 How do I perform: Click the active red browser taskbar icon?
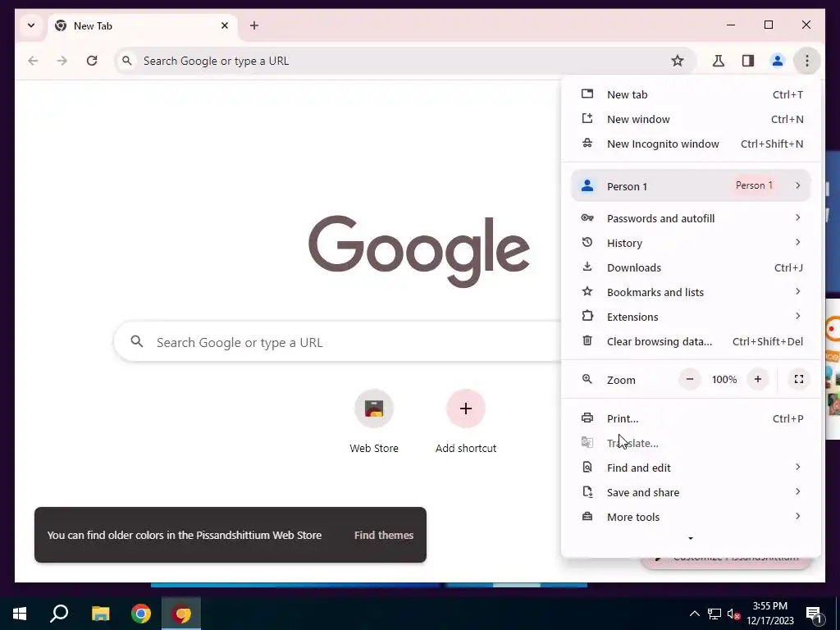[x=181, y=614]
